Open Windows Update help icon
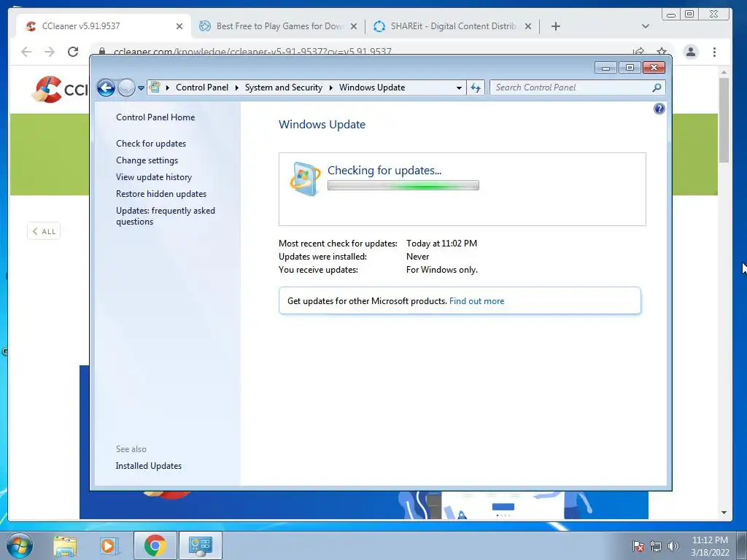The width and height of the screenshot is (747, 560). 659,109
